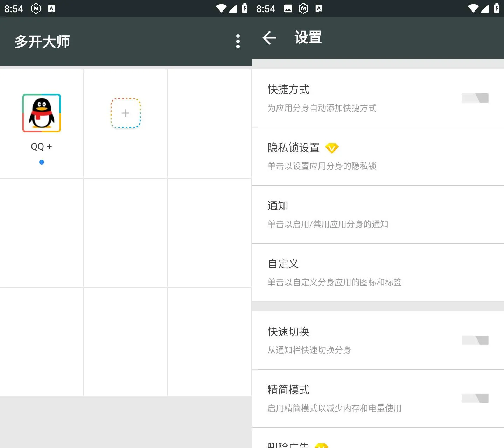Tap the Wi-Fi icon in left status bar

tap(221, 8)
